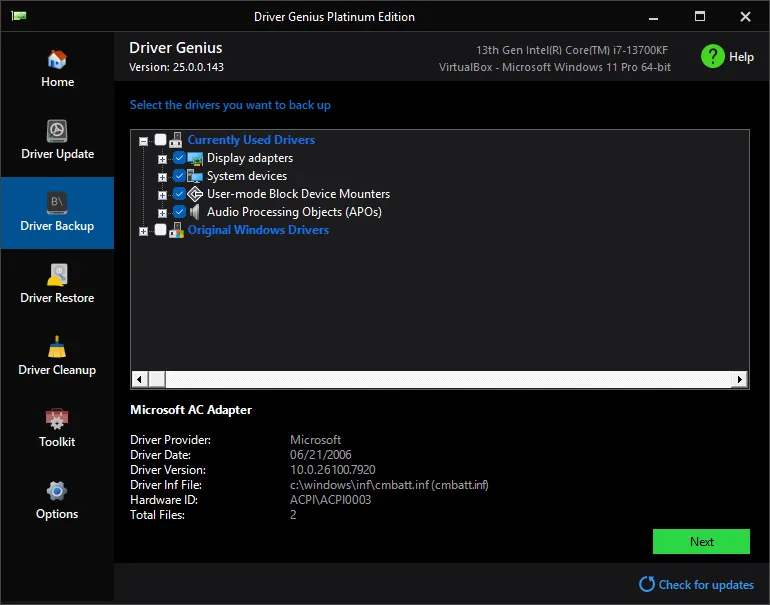Click the Audio Processing Objects speaker icon
The image size is (770, 605).
(195, 212)
